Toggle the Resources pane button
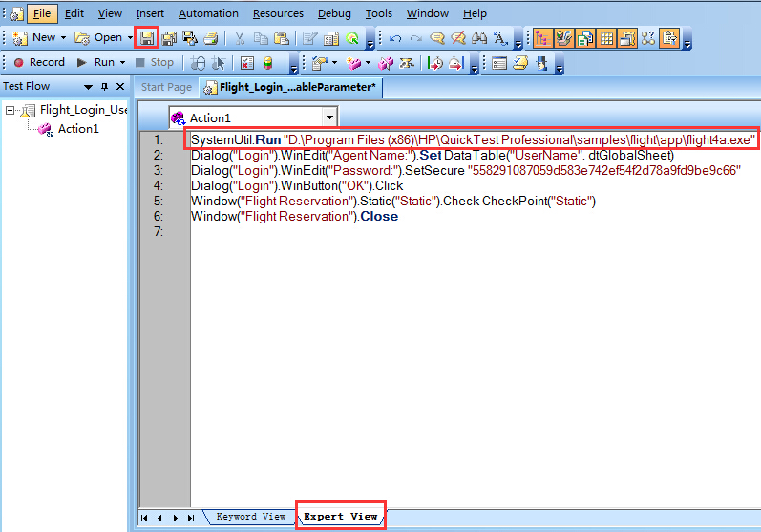The height and width of the screenshot is (532, 761). [585, 38]
